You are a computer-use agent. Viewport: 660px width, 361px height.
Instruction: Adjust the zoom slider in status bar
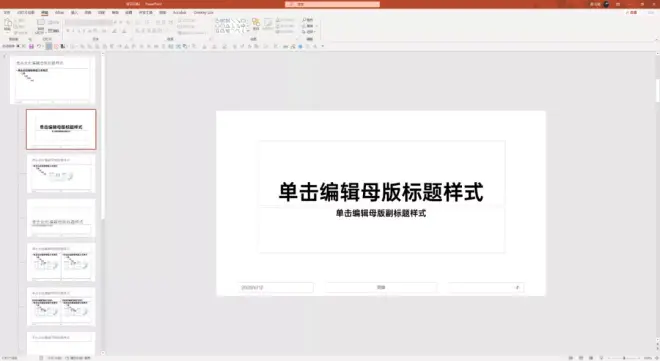tap(625, 358)
